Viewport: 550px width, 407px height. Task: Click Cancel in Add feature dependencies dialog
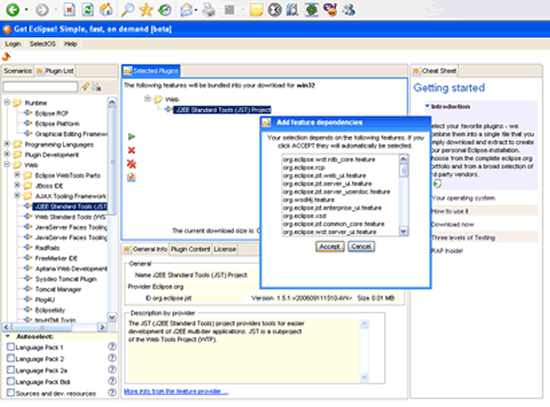pyautogui.click(x=361, y=246)
